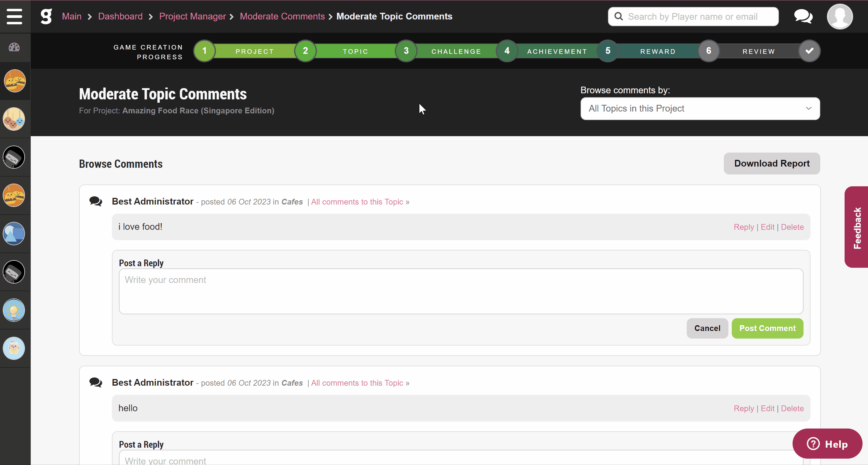Select the lightbulb project in sidebar
This screenshot has height=465, width=868.
[14, 310]
